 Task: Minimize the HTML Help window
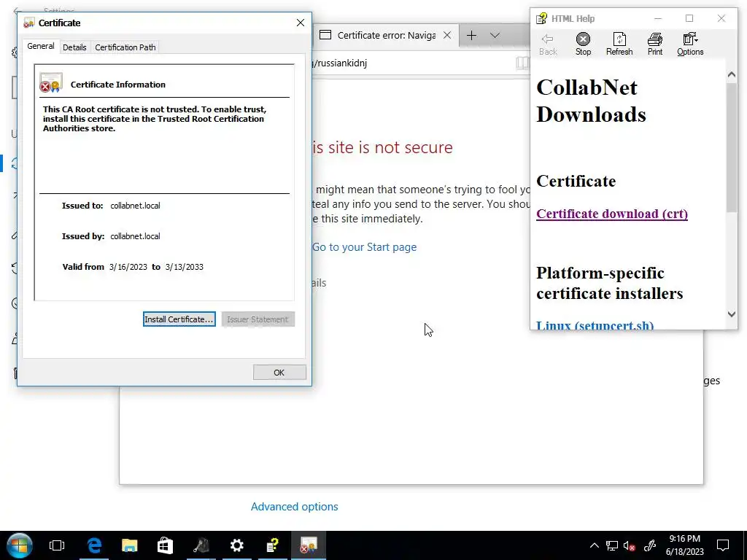tap(658, 18)
